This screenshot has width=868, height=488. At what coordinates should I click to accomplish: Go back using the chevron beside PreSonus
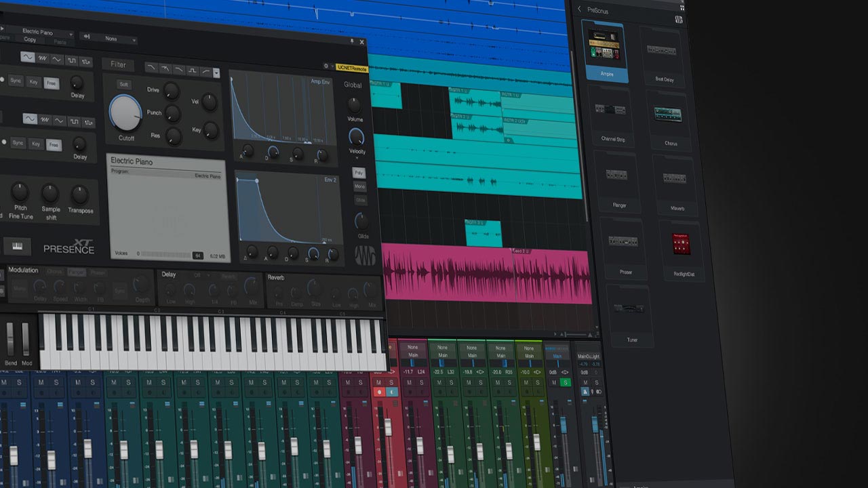pyautogui.click(x=580, y=9)
